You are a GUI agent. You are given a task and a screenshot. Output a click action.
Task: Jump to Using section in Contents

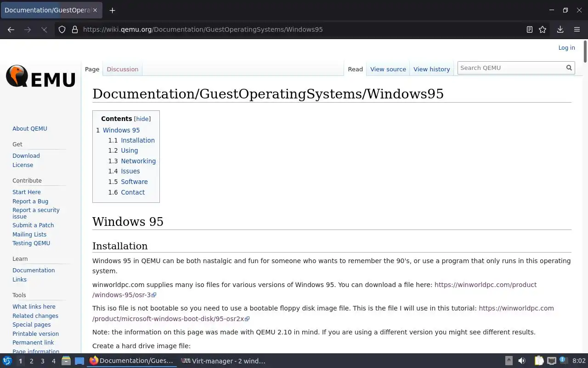130,150
